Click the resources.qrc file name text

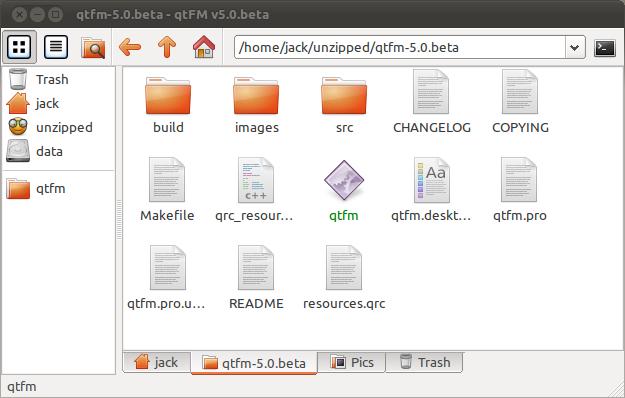tap(344, 304)
